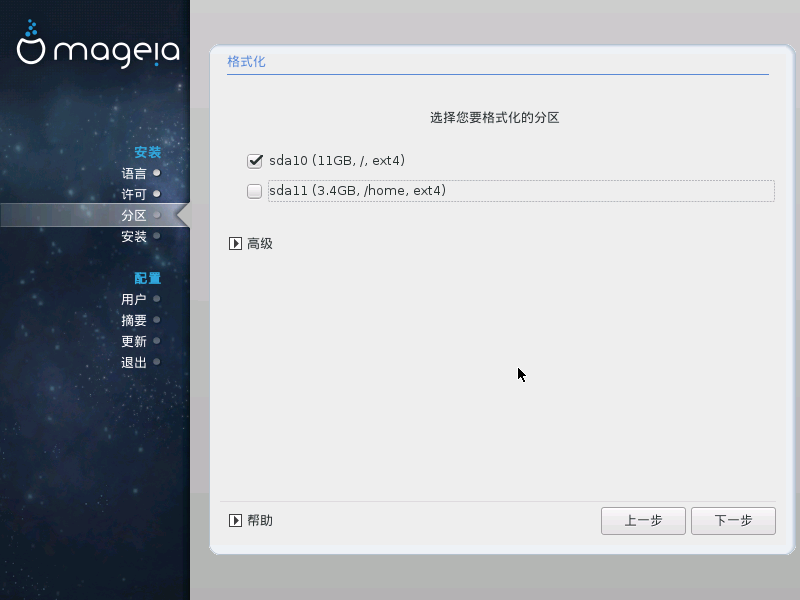Click the sda10 (11GB, /, ext4) label
Viewport: 800px width, 600px height.
(x=337, y=161)
